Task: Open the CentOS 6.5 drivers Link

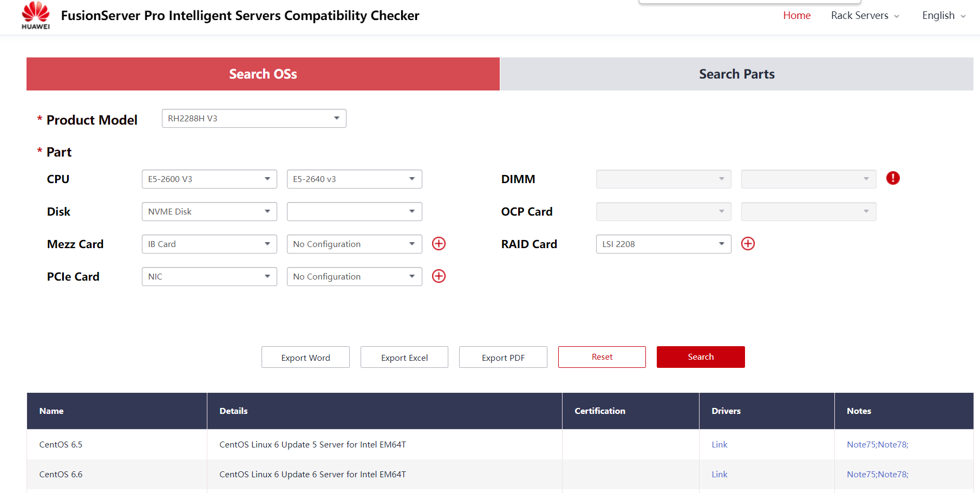Action: tap(719, 445)
